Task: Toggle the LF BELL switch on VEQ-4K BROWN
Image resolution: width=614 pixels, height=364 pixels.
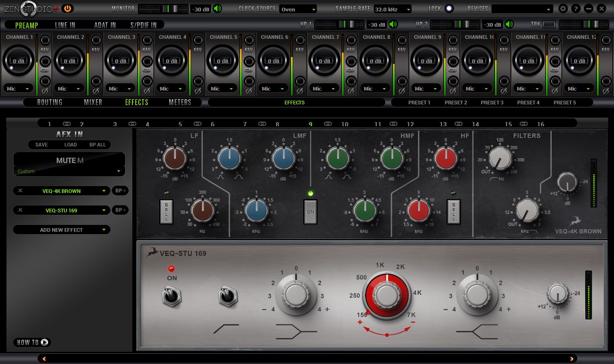Action: (166, 211)
